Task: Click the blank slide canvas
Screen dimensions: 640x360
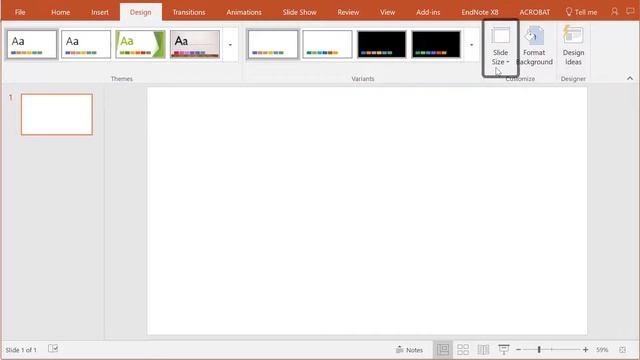Action: 367,211
